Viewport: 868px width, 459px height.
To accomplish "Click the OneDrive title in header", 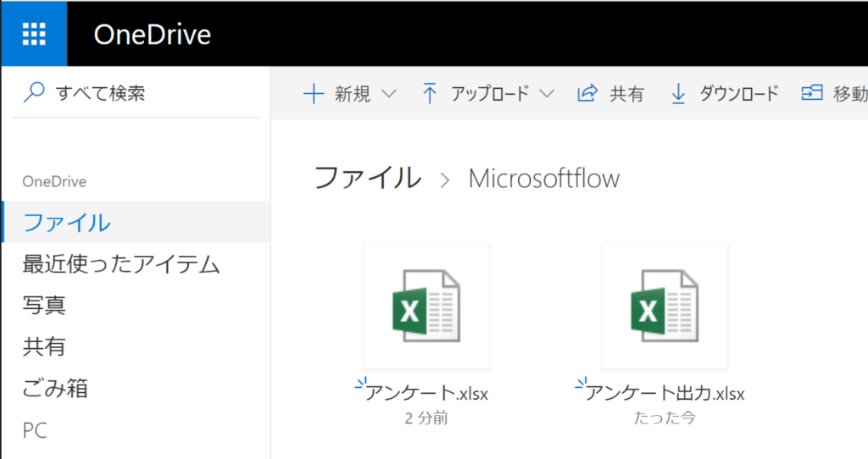I will [153, 35].
